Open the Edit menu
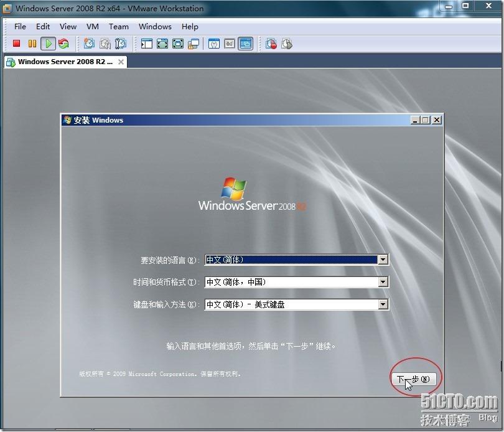The width and height of the screenshot is (504, 432). [43, 27]
